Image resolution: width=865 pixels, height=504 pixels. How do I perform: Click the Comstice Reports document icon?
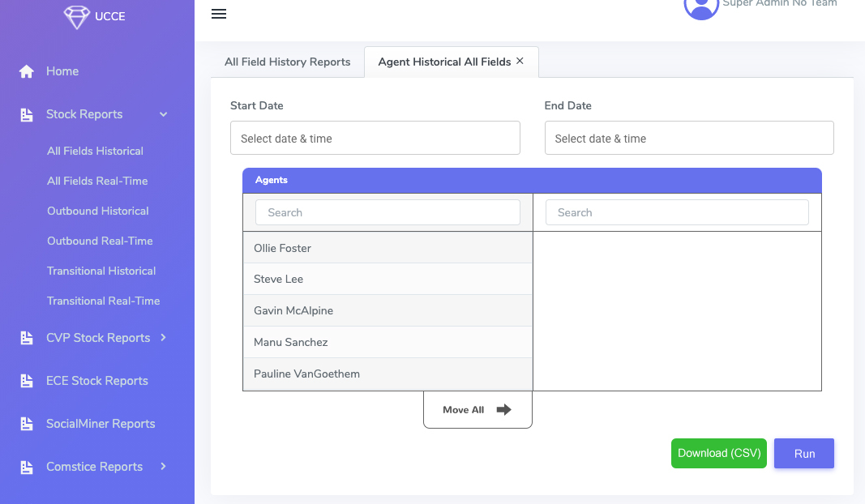point(27,467)
